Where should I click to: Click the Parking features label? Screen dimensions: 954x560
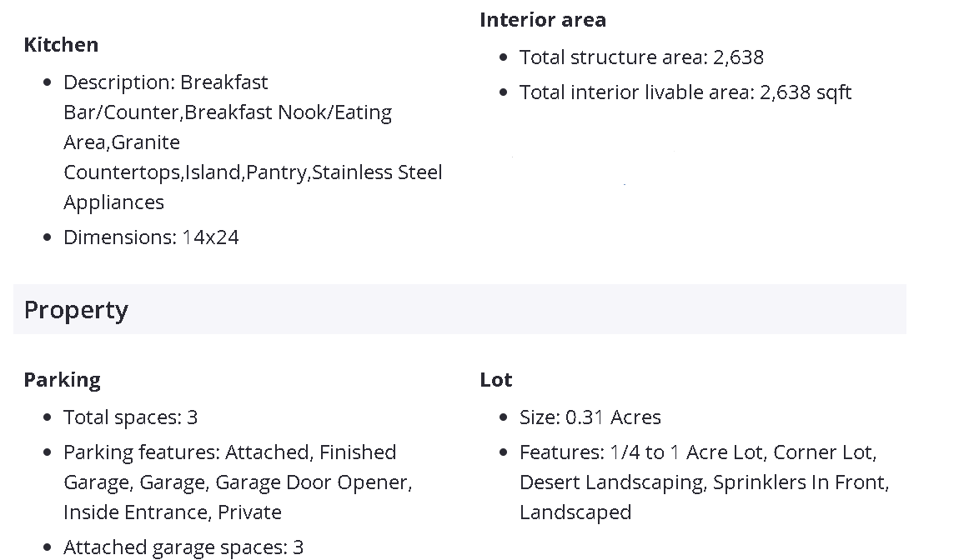(x=142, y=452)
